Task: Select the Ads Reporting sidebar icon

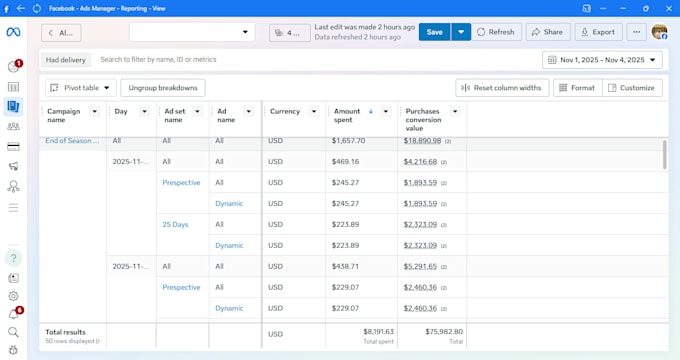Action: pyautogui.click(x=13, y=106)
